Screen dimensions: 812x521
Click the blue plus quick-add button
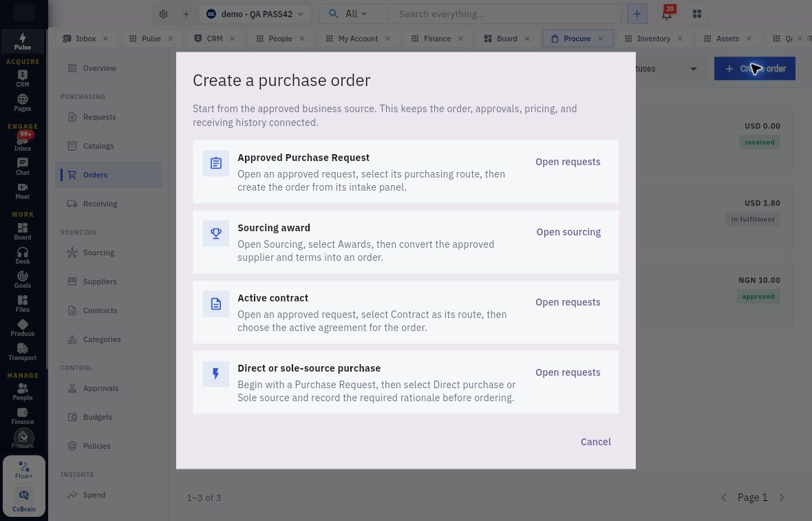tap(637, 14)
